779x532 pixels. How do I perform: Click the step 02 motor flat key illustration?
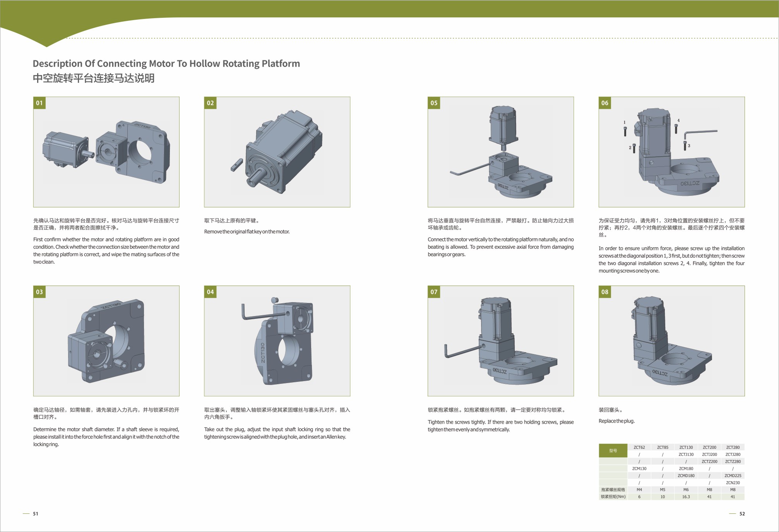[277, 152]
